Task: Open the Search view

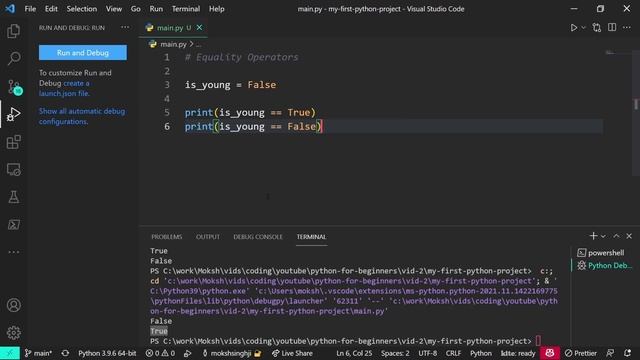Action: coord(13,58)
